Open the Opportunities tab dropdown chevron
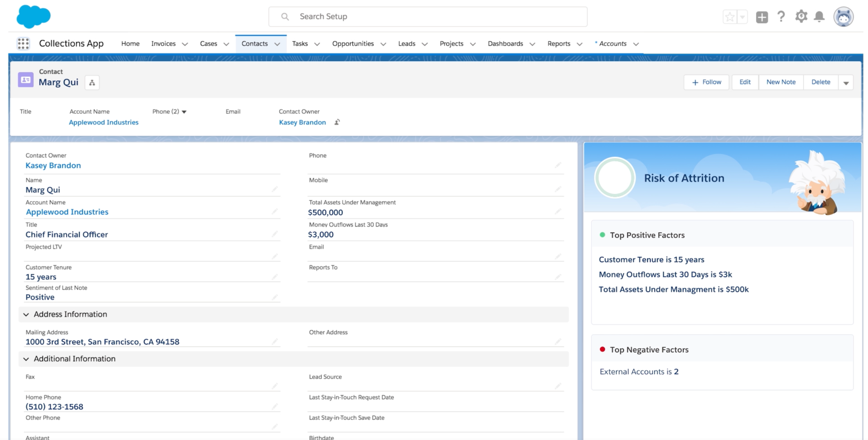Screen dimensions: 868x440 (383, 44)
